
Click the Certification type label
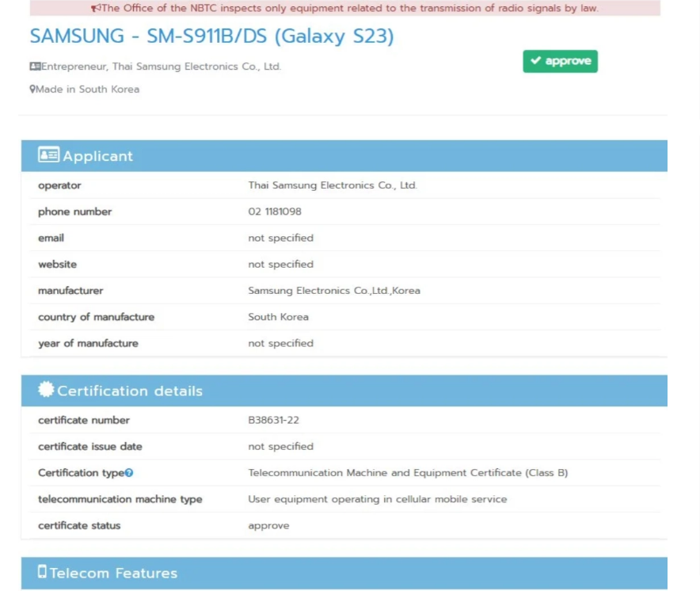tap(82, 473)
